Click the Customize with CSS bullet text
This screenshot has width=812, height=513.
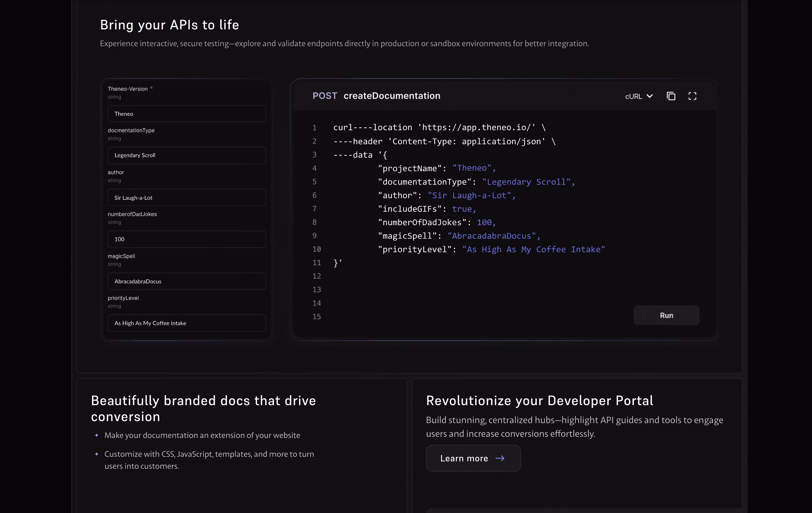click(209, 460)
